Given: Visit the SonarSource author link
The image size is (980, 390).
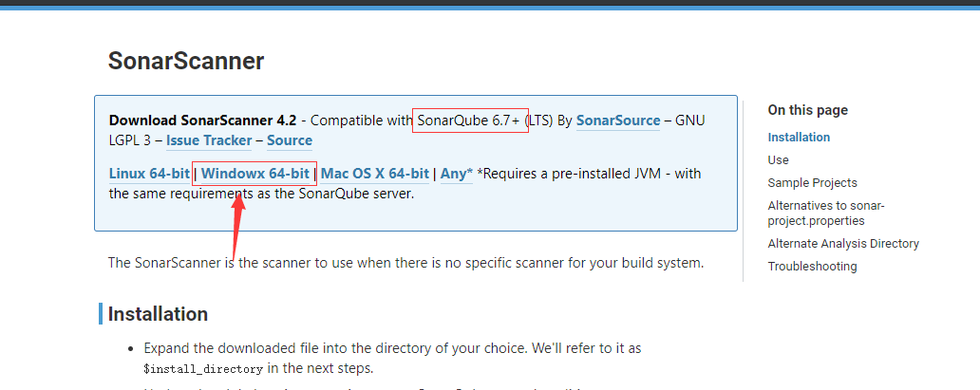Looking at the screenshot, I should 618,121.
